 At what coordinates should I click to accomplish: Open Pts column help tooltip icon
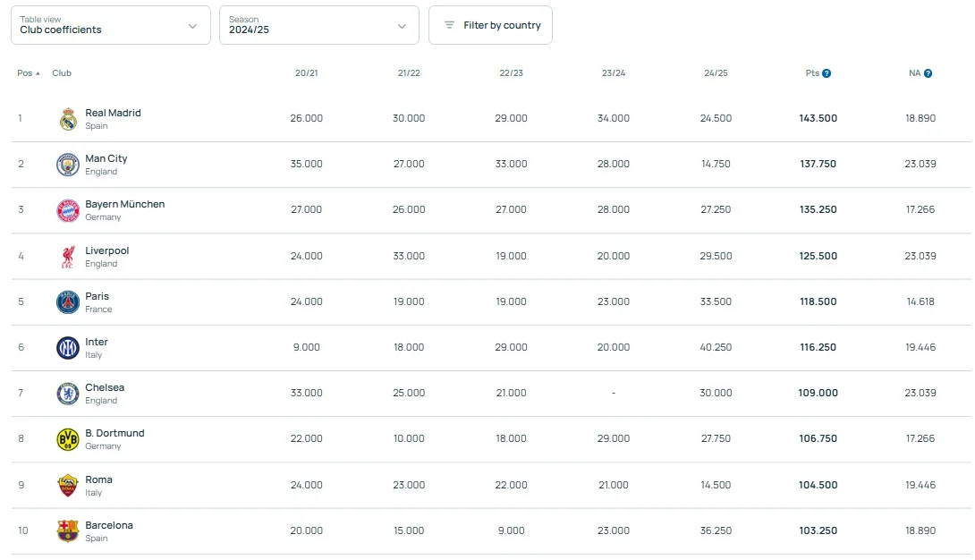tap(827, 73)
